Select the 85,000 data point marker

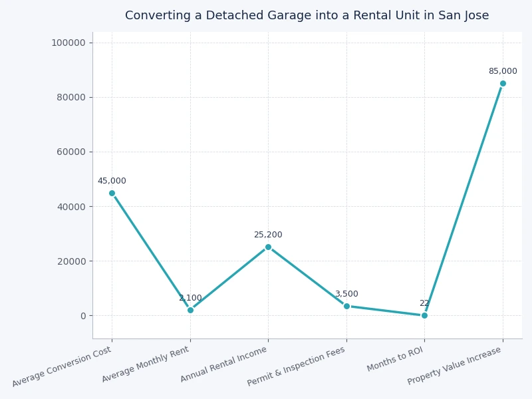tap(503, 84)
